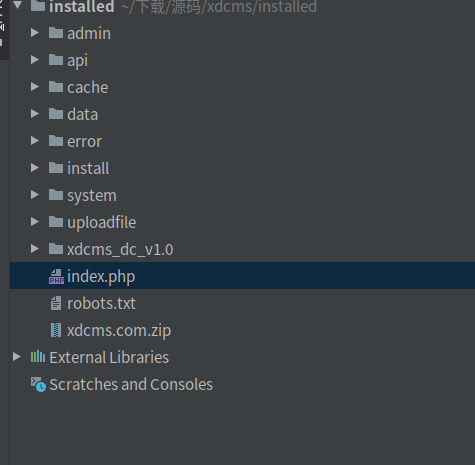This screenshot has height=465, width=475.
Task: Expand the api folder
Action: (35, 60)
